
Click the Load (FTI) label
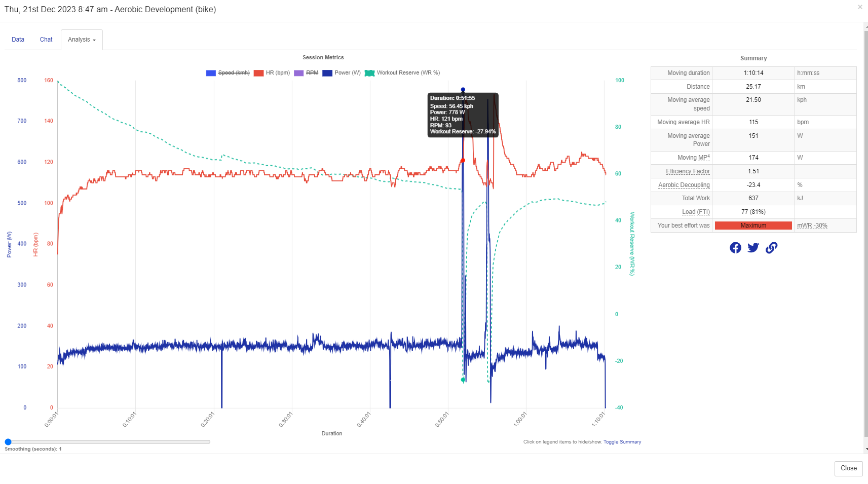[695, 212]
